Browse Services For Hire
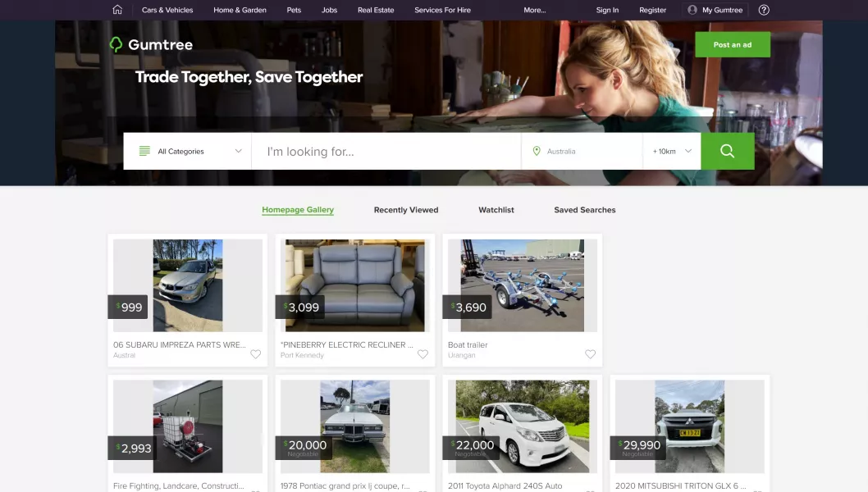 (x=442, y=10)
